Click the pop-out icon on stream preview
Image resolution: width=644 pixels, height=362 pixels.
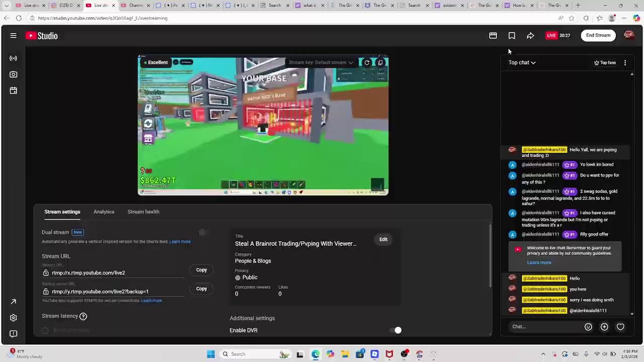point(380,62)
